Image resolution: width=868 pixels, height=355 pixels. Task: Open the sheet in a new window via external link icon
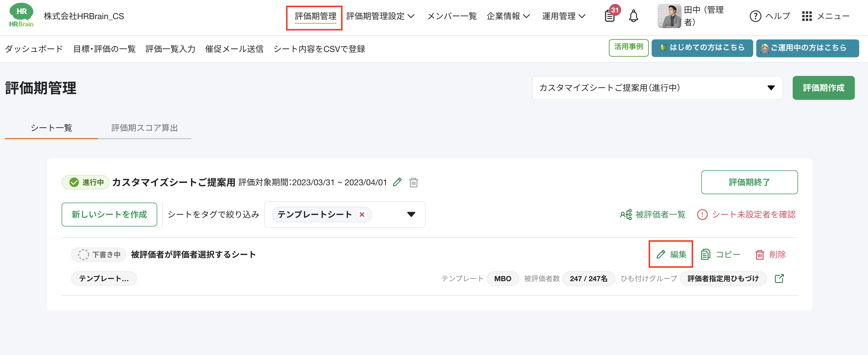(780, 279)
